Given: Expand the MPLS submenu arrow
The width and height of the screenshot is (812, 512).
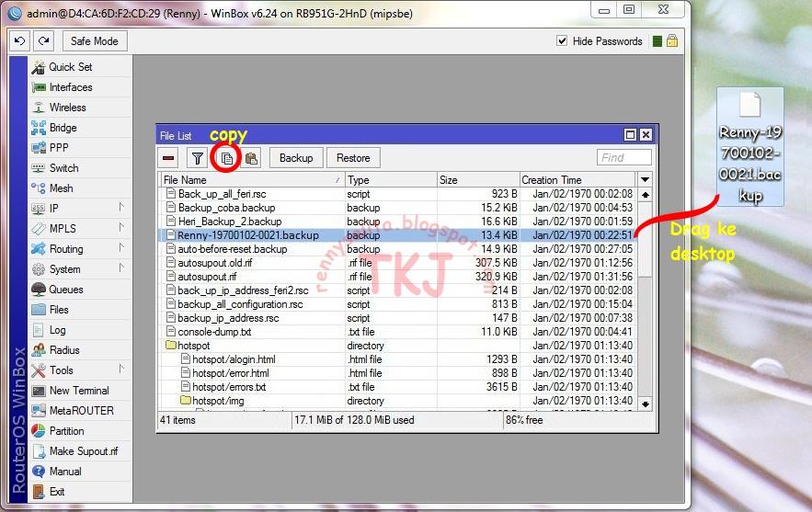Looking at the screenshot, I should pyautogui.click(x=120, y=228).
